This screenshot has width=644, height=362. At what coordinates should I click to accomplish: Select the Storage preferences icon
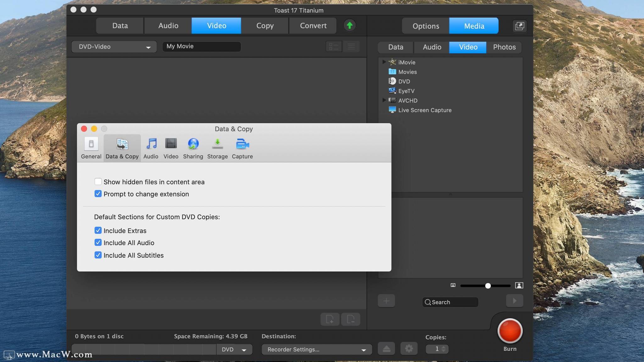(217, 144)
